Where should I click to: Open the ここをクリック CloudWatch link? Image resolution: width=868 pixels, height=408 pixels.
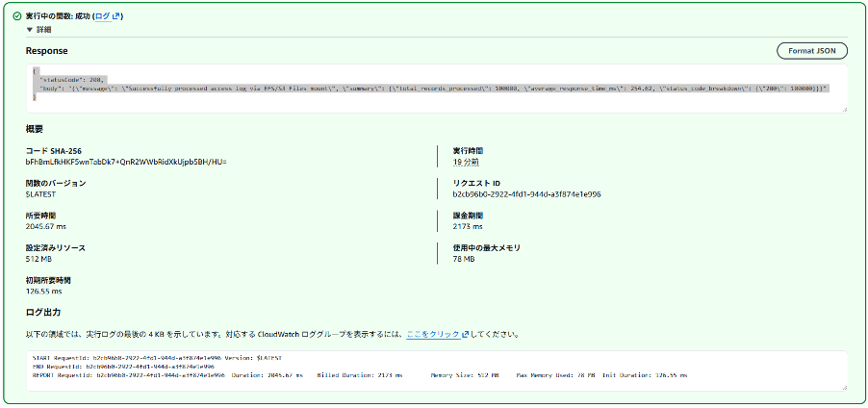pyautogui.click(x=433, y=334)
